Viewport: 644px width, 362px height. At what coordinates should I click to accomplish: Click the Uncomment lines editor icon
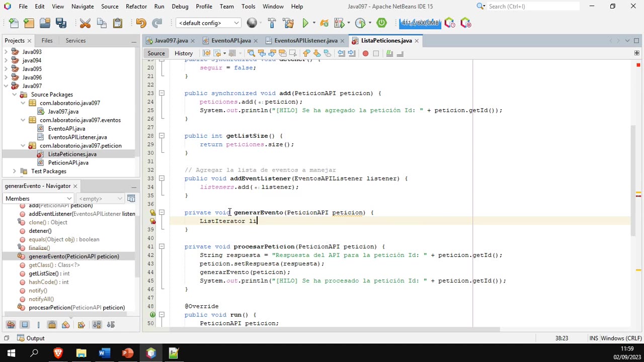(400, 53)
